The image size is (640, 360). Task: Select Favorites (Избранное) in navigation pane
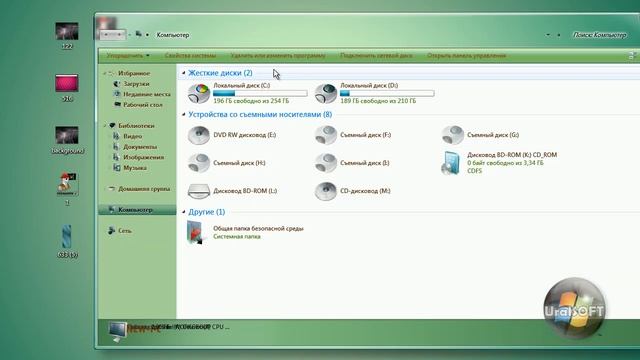pyautogui.click(x=134, y=73)
